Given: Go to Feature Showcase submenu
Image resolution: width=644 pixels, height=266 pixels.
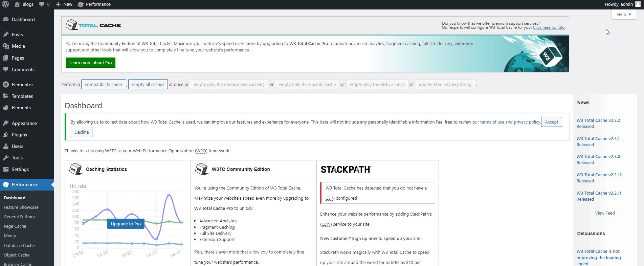Looking at the screenshot, I should [x=21, y=207].
